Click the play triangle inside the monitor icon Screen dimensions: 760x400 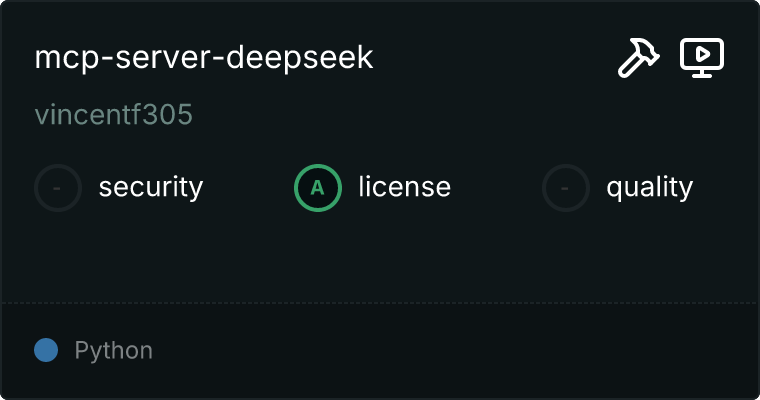pyautogui.click(x=703, y=54)
